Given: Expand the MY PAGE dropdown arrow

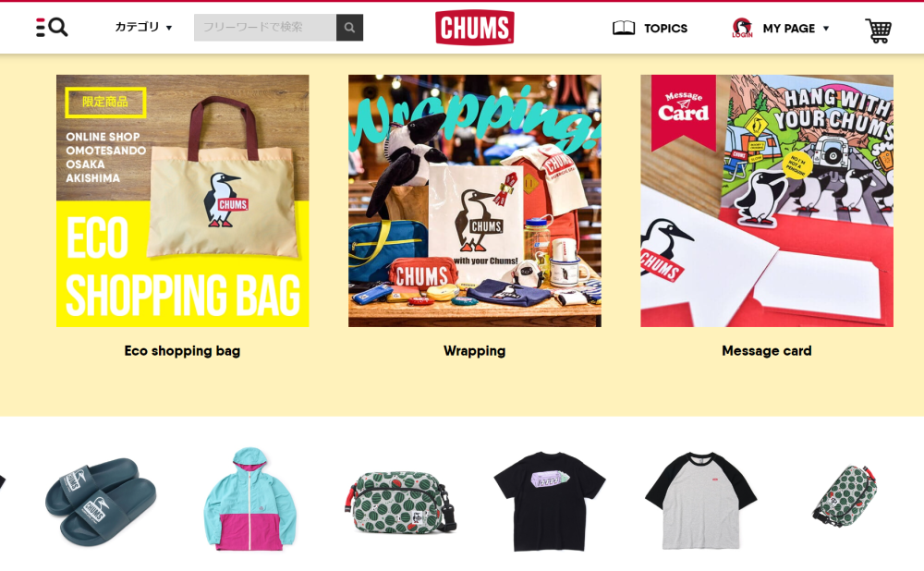Looking at the screenshot, I should (825, 29).
